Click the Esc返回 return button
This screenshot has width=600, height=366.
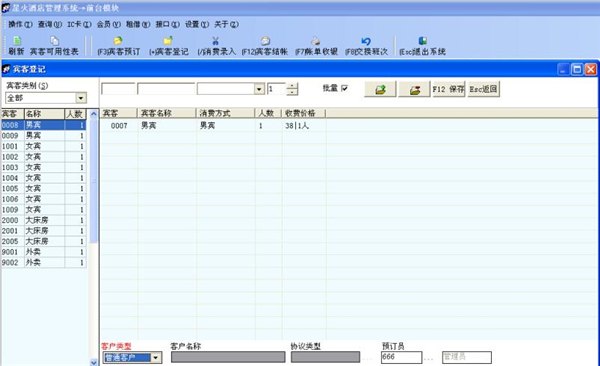(x=483, y=89)
